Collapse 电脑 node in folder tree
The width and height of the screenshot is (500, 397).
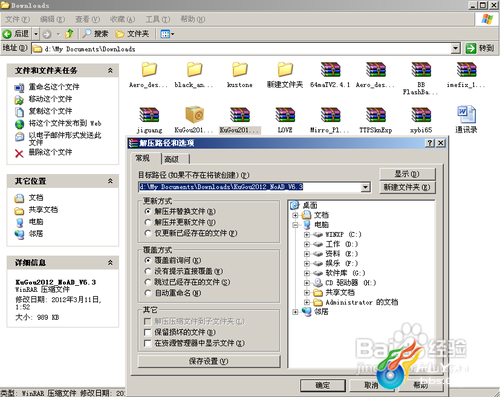[x=295, y=225]
